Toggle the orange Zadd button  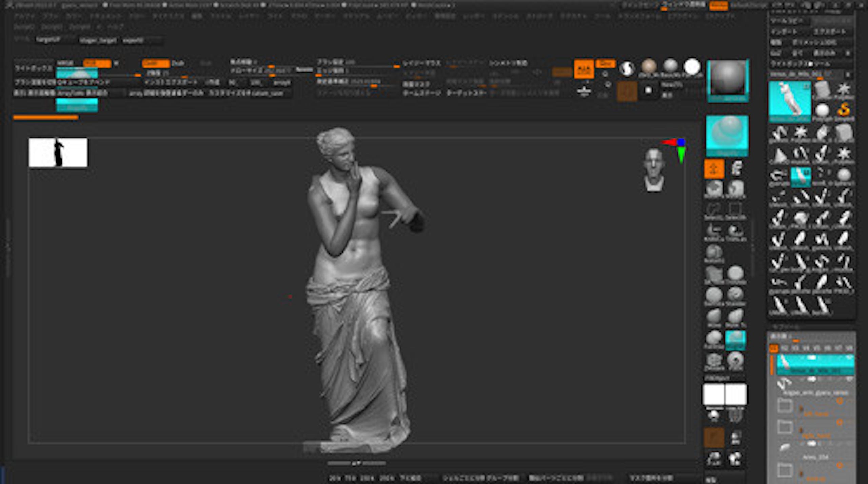click(x=156, y=63)
